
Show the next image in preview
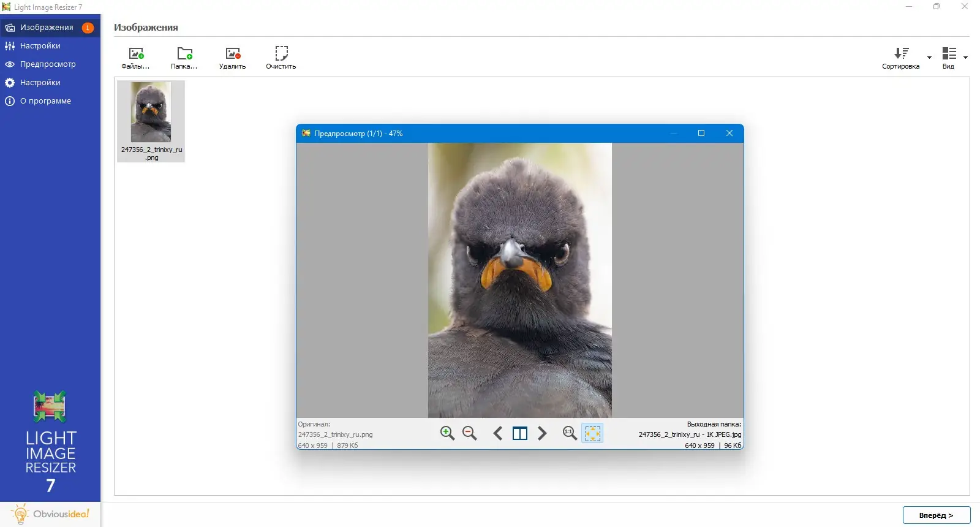[542, 433]
